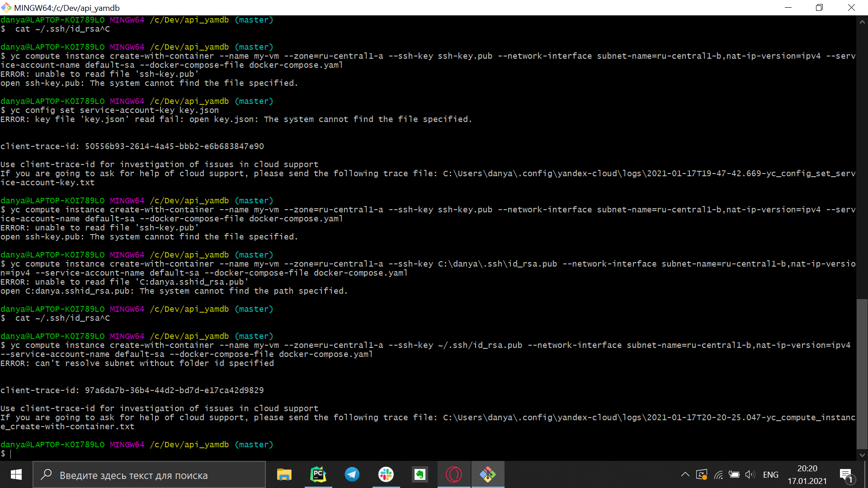Image resolution: width=868 pixels, height=488 pixels.
Task: Open Evernote from the taskbar
Action: click(420, 474)
